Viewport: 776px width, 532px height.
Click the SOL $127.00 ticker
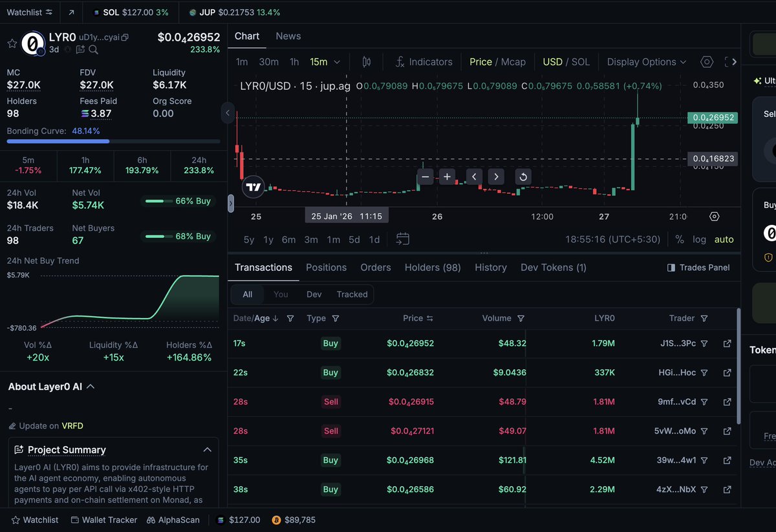[x=130, y=12]
